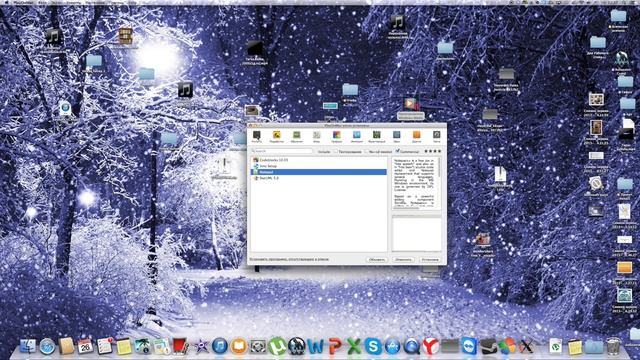
Task: Open the Accessories category in PlayOnMac
Action: pos(257,136)
